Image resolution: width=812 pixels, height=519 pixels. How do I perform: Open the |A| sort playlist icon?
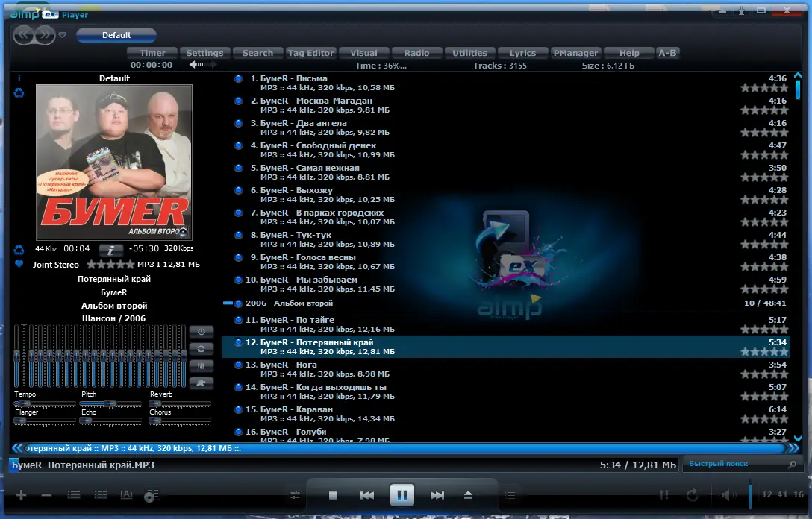point(126,494)
